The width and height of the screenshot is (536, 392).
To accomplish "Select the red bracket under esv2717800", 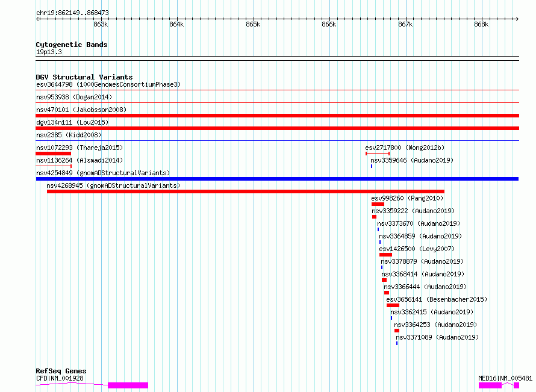I will tap(378, 154).
